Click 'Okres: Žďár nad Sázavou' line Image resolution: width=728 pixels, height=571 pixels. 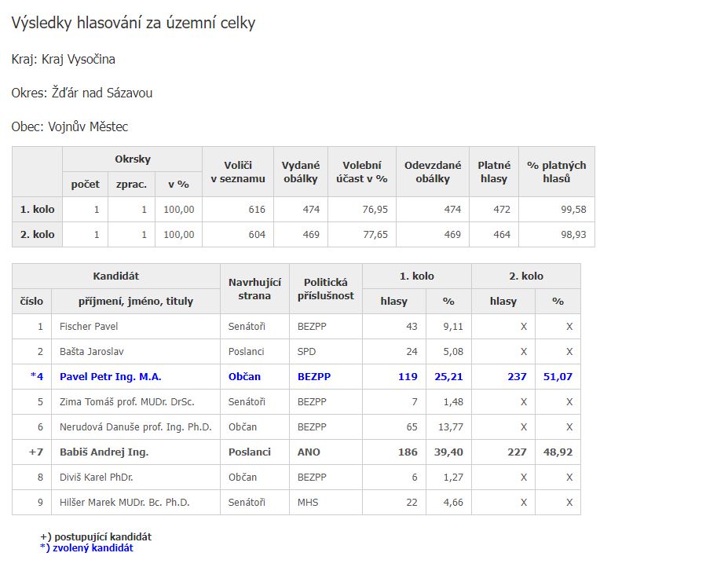[82, 93]
